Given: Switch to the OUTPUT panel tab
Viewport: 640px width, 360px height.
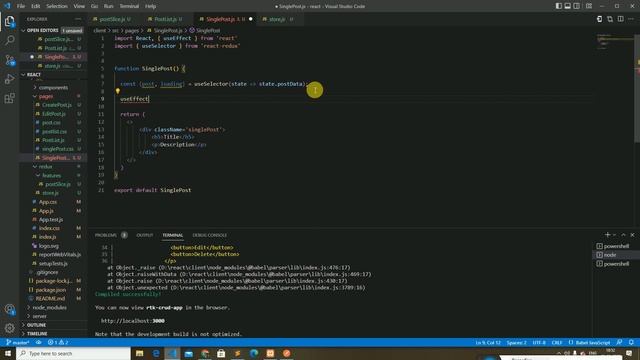Looking at the screenshot, I should click(144, 235).
